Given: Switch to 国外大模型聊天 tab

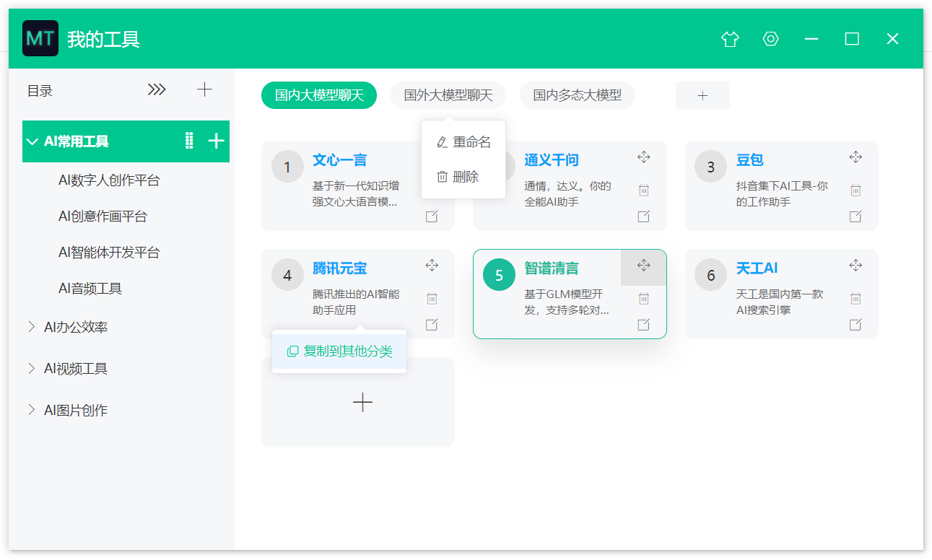Looking at the screenshot, I should coord(448,95).
